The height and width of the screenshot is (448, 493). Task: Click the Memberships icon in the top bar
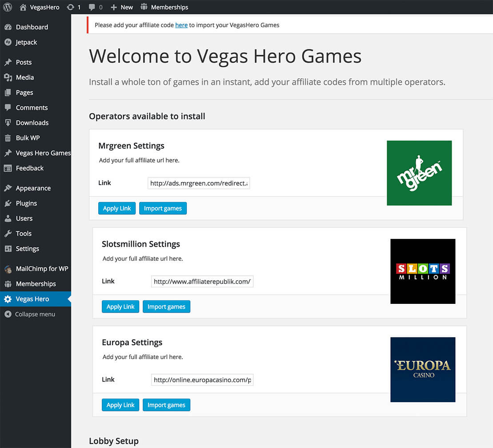click(x=144, y=7)
